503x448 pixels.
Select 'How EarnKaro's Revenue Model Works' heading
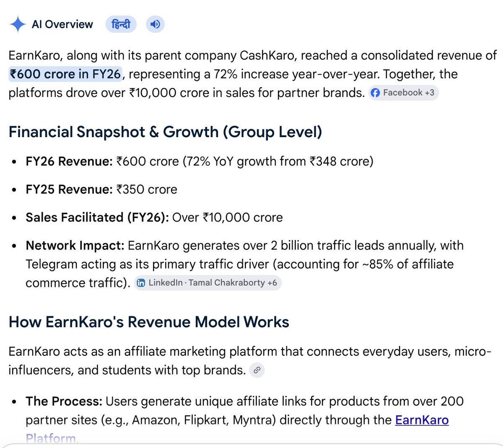coord(149,322)
